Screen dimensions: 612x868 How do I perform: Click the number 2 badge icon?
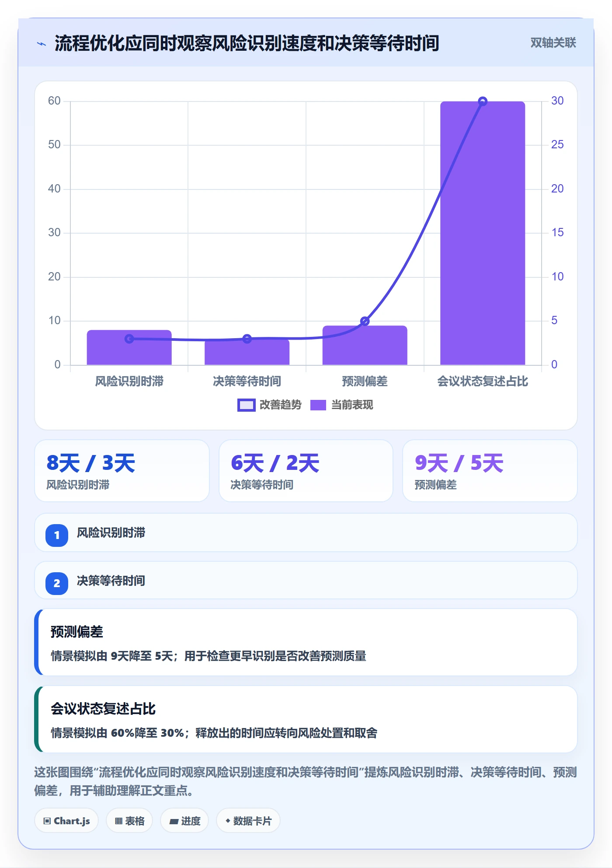point(57,583)
